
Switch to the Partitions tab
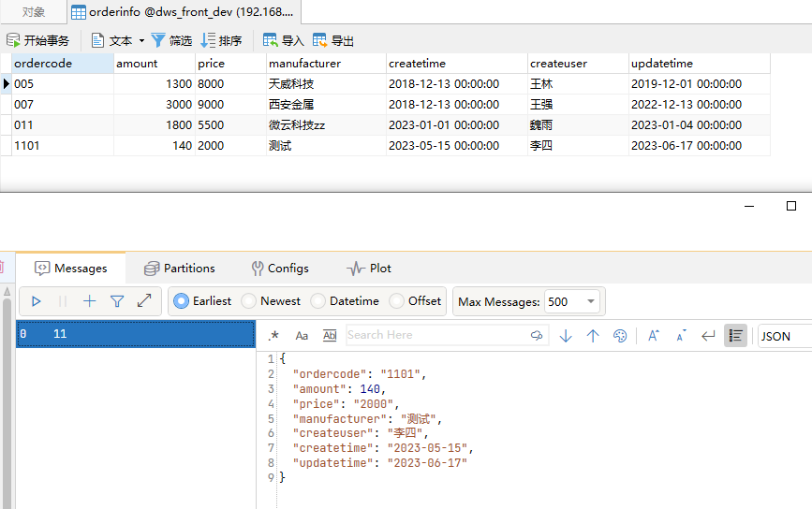coord(179,269)
